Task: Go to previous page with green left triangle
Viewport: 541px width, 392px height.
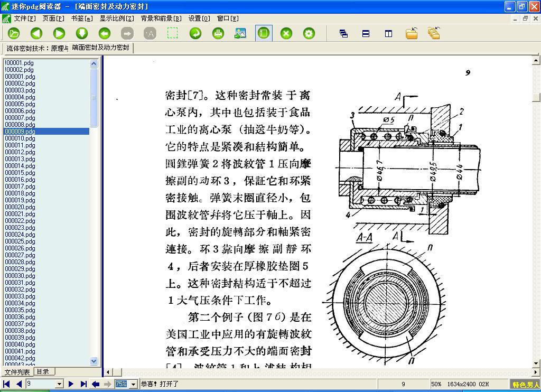Action: point(36,33)
